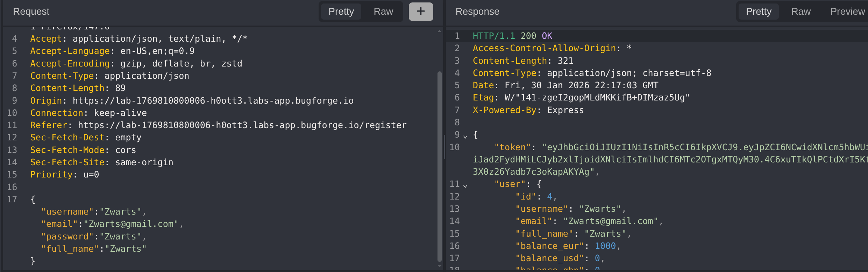Click the response "full_name": "Zwarts" line
Image resolution: width=868 pixels, height=272 pixels.
(x=573, y=233)
